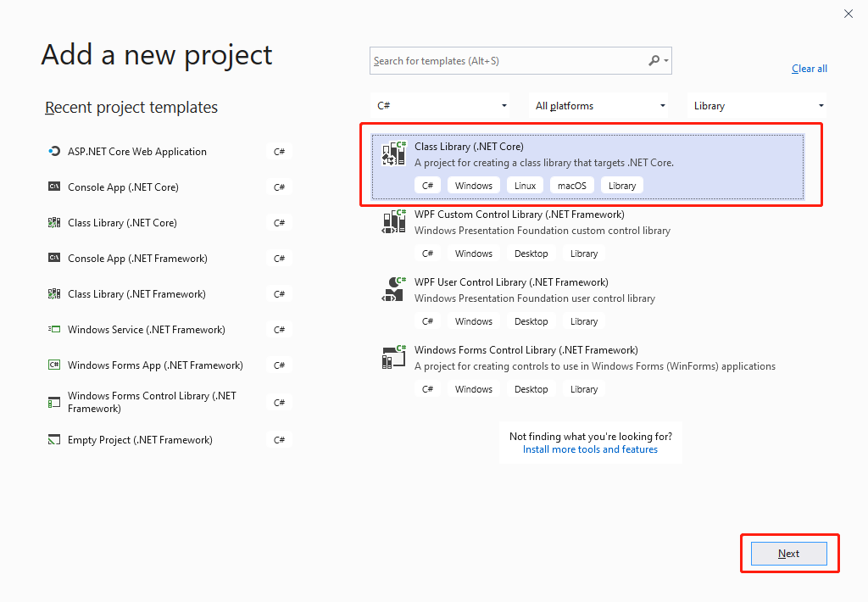Image resolution: width=868 pixels, height=602 pixels.
Task: Click the Next button
Action: (x=789, y=554)
